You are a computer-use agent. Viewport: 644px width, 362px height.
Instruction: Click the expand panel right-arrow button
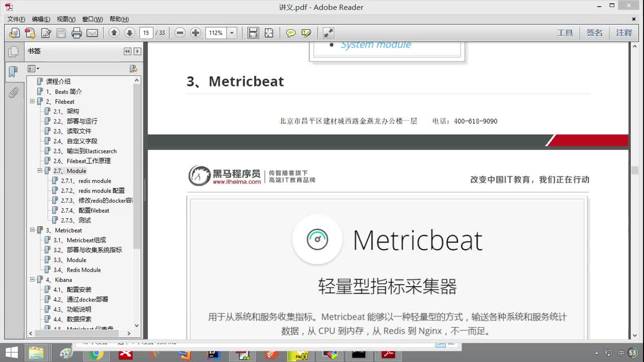[x=137, y=51]
